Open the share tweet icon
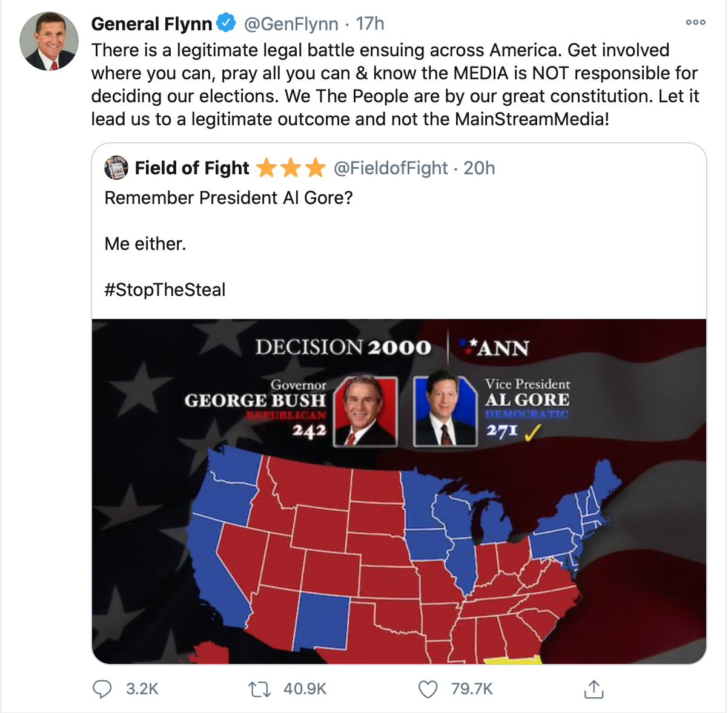This screenshot has width=728, height=713. point(594,689)
